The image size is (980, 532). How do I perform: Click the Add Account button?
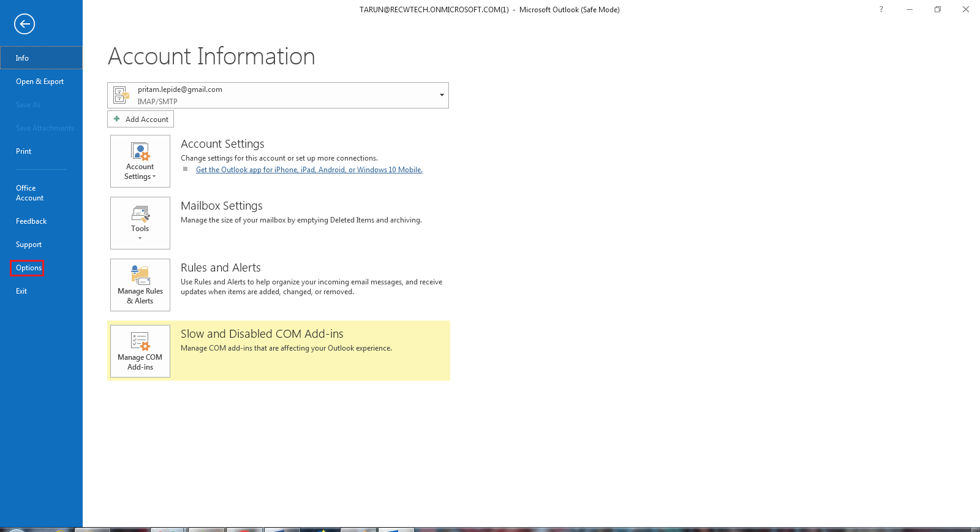(x=140, y=119)
